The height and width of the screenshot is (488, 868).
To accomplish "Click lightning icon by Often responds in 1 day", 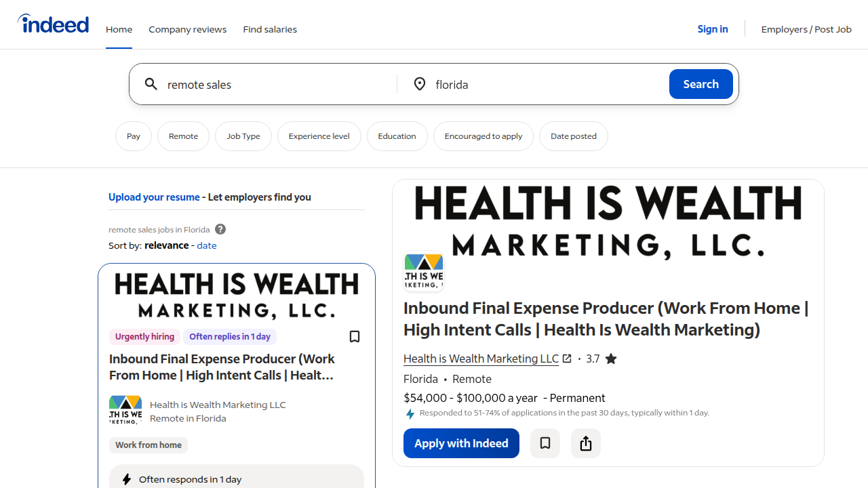I will pyautogui.click(x=126, y=479).
